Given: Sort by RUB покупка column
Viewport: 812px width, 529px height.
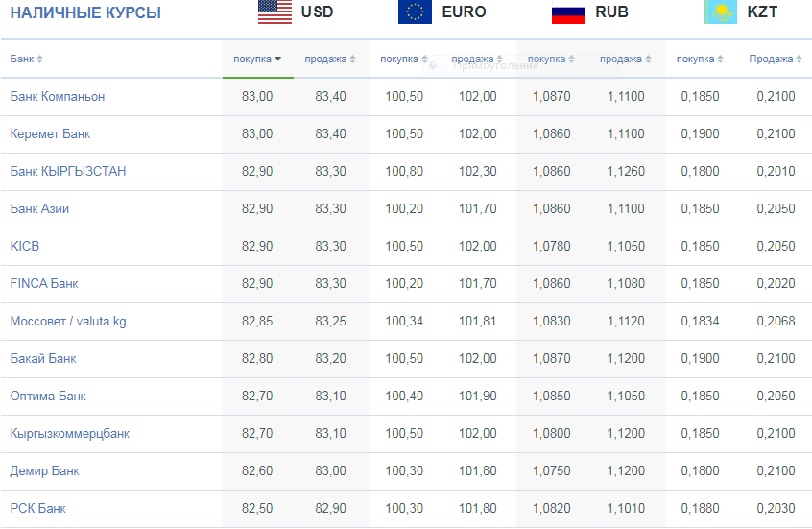Looking at the screenshot, I should 551,60.
